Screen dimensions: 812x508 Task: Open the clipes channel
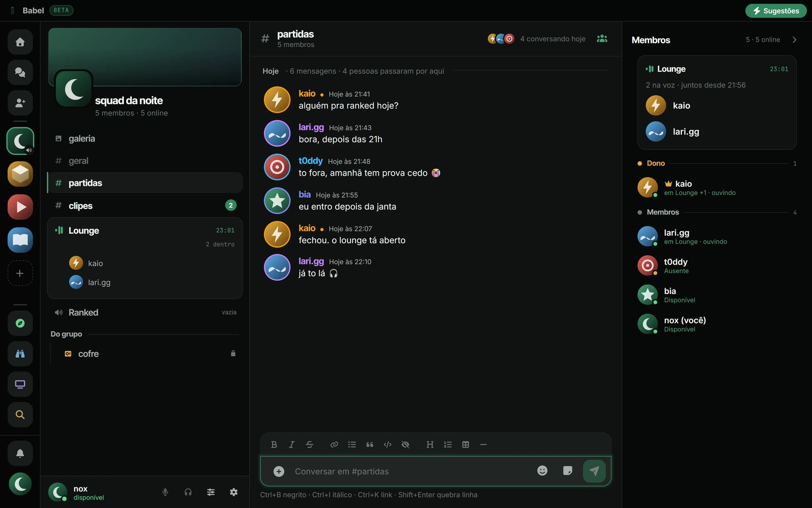pos(145,206)
